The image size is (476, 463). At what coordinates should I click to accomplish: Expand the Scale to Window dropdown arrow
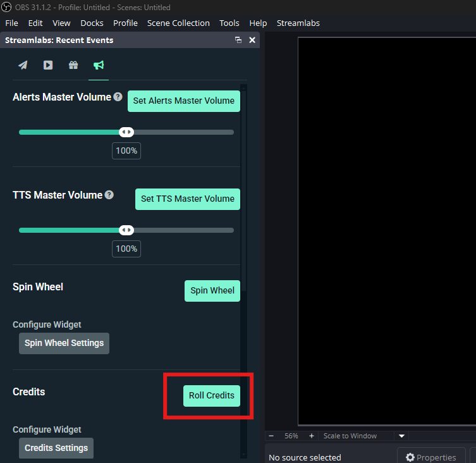point(401,436)
